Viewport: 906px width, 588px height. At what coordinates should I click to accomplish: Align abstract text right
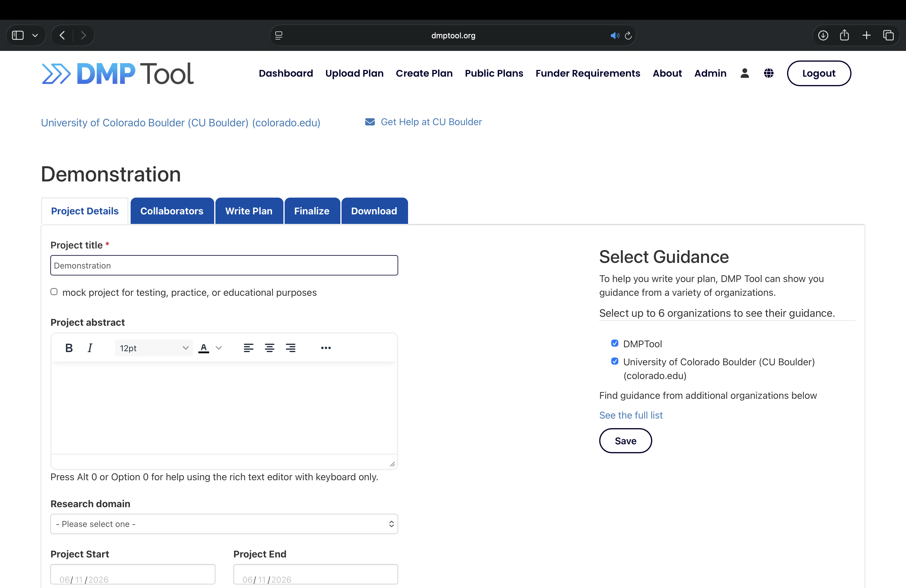coord(290,348)
